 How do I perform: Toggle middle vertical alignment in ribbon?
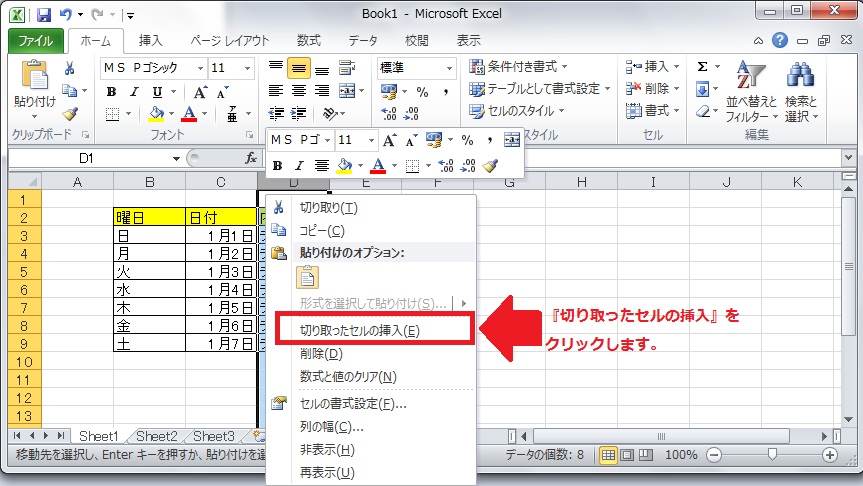[298, 68]
